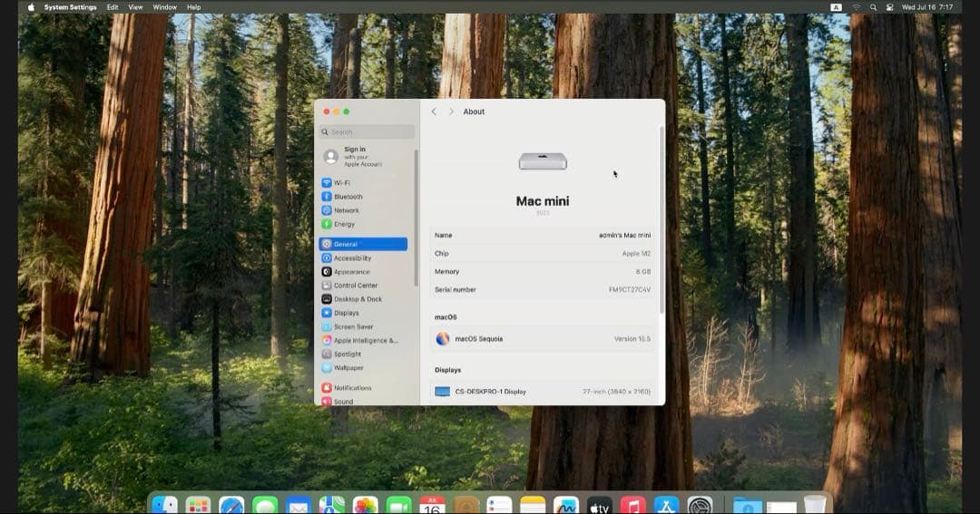Open Mail from the Dock
Viewport: 980px width, 514px height.
(299, 505)
